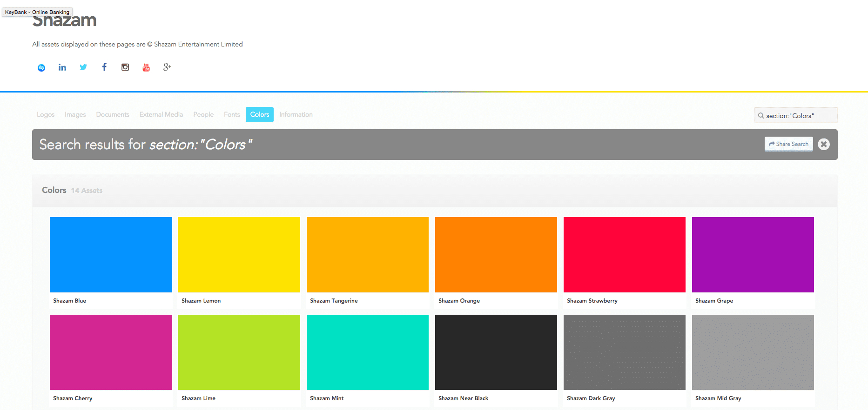Open the Shazam social icon link
This screenshot has width=868, height=410.
pyautogui.click(x=41, y=67)
